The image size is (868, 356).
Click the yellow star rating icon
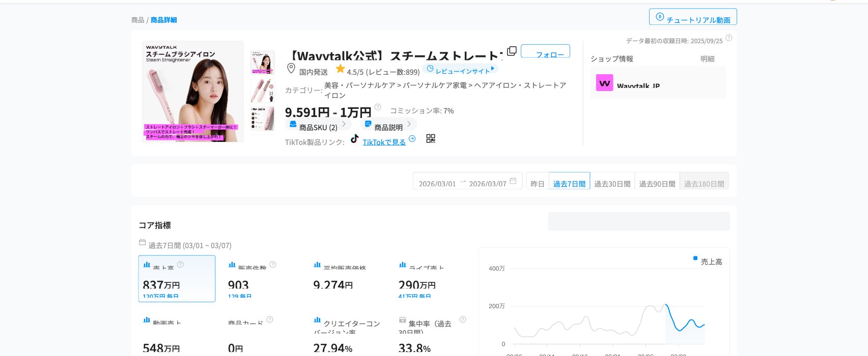tap(340, 69)
